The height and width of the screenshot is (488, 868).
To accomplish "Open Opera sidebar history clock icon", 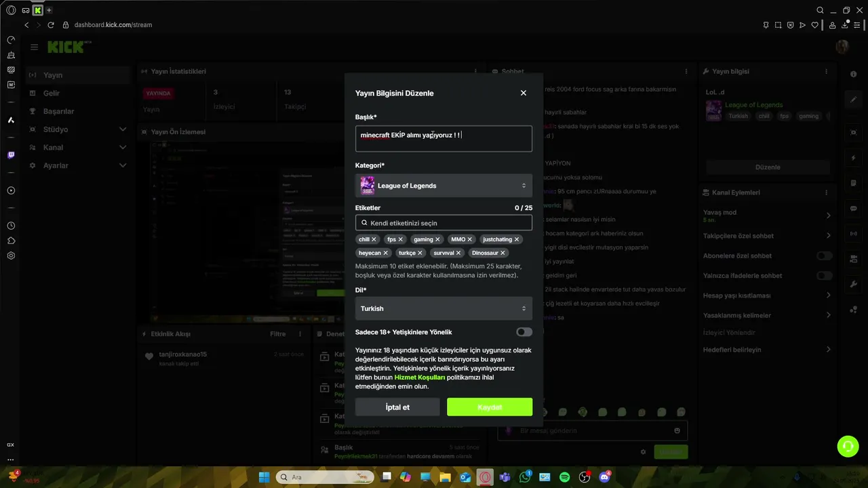I will click(x=11, y=226).
